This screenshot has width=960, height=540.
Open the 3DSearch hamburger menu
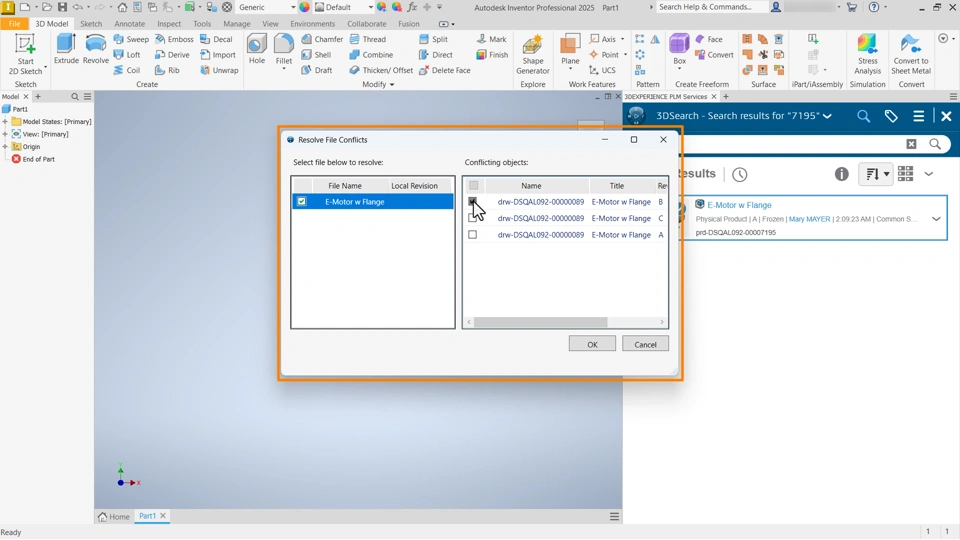tap(918, 116)
